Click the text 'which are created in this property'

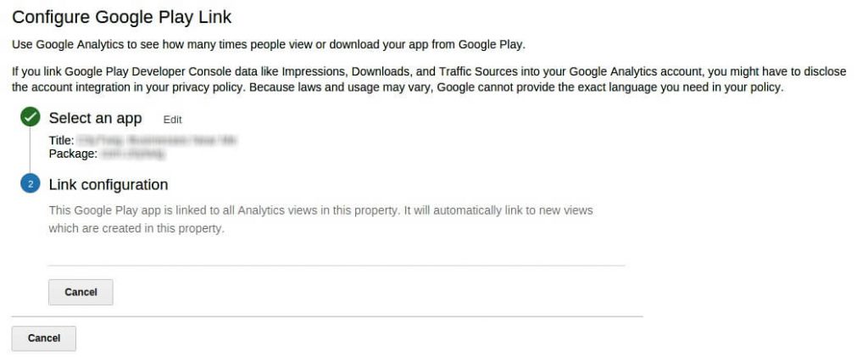[x=136, y=228]
